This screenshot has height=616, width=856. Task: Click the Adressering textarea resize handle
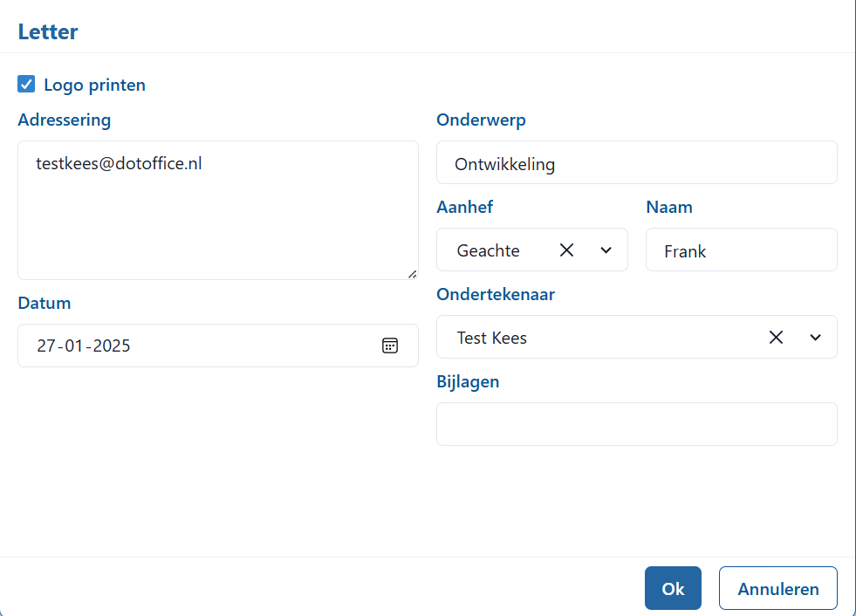(412, 274)
